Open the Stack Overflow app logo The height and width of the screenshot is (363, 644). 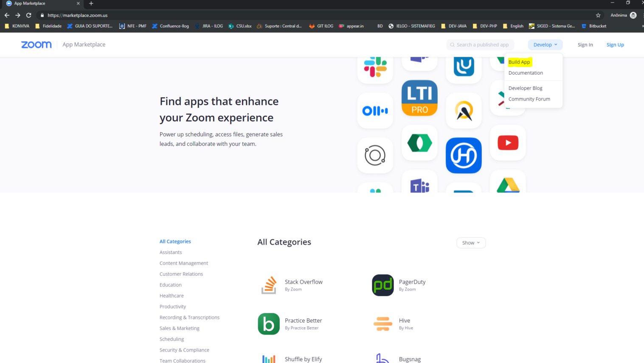click(x=269, y=285)
